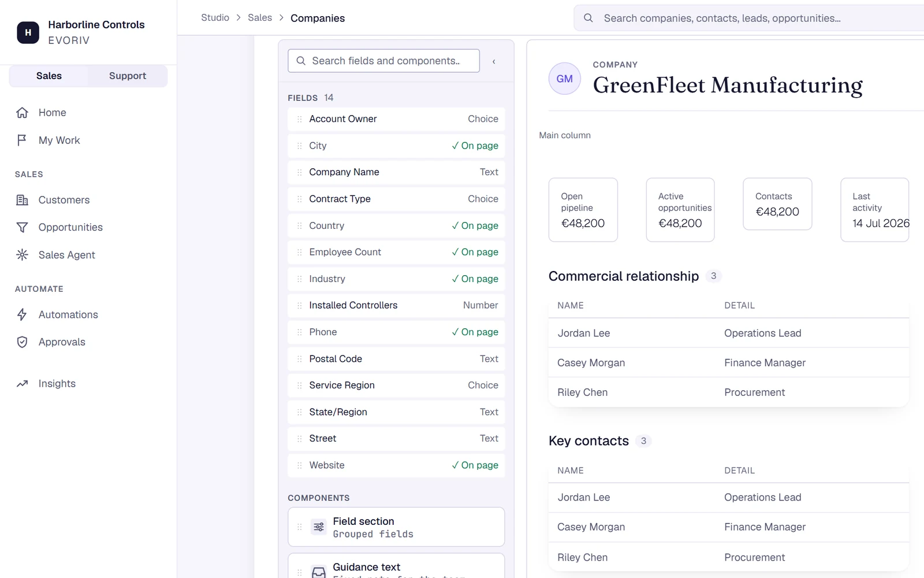Grab the drag handle on Postal Code

click(299, 359)
